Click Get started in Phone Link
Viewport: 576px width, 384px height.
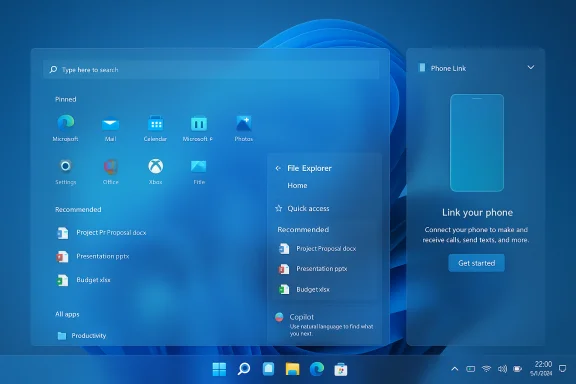coord(476,263)
